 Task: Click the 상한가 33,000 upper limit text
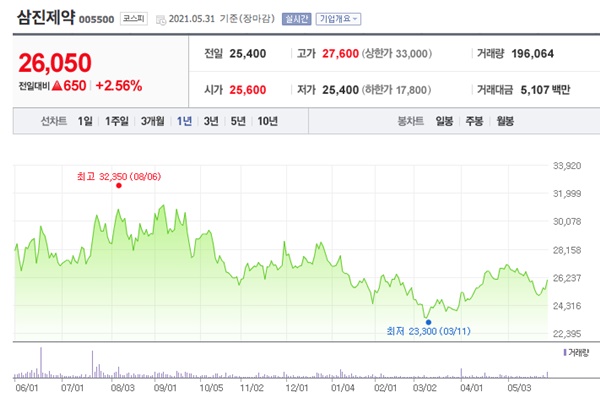(397, 54)
